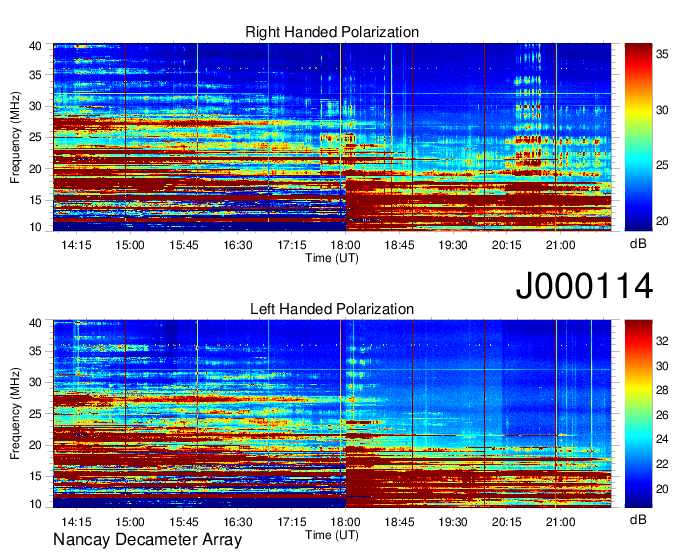The image size is (680, 552).
Task: Click the upper plot Frequency (MHz) label
Action: 15,137
